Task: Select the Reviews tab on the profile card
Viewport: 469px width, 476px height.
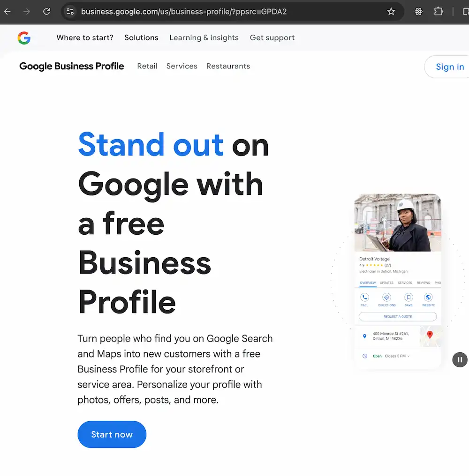Action: coord(424,283)
